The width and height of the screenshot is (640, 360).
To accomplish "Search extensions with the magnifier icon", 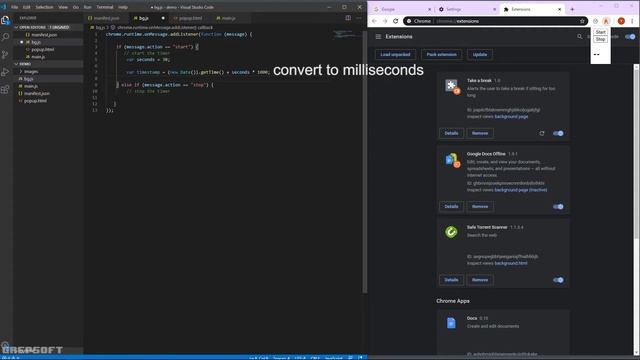I will 580,37.
